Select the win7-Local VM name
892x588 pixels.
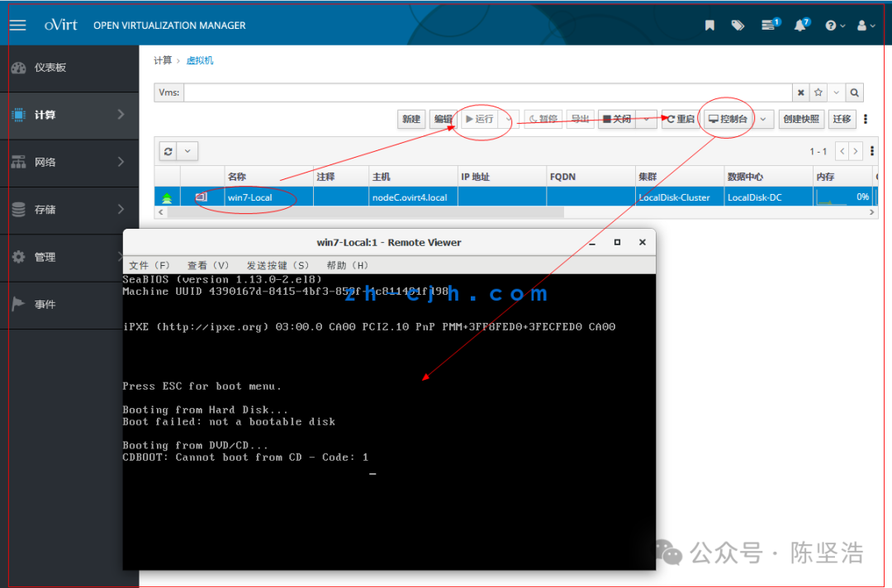click(x=249, y=197)
